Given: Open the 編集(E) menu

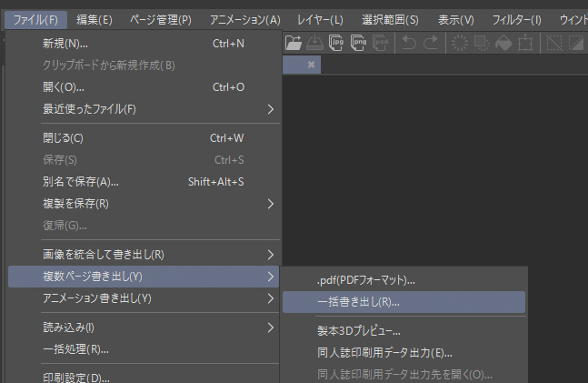Looking at the screenshot, I should pos(95,19).
